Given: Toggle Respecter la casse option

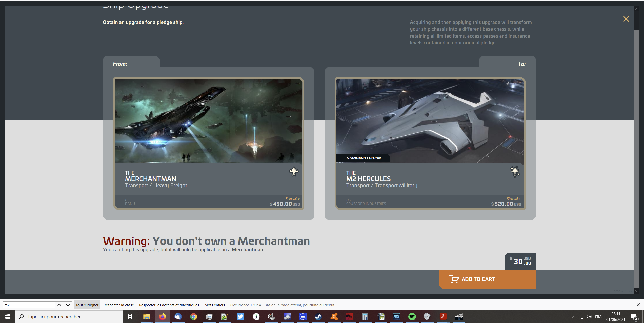Looking at the screenshot, I should pyautogui.click(x=118, y=305).
